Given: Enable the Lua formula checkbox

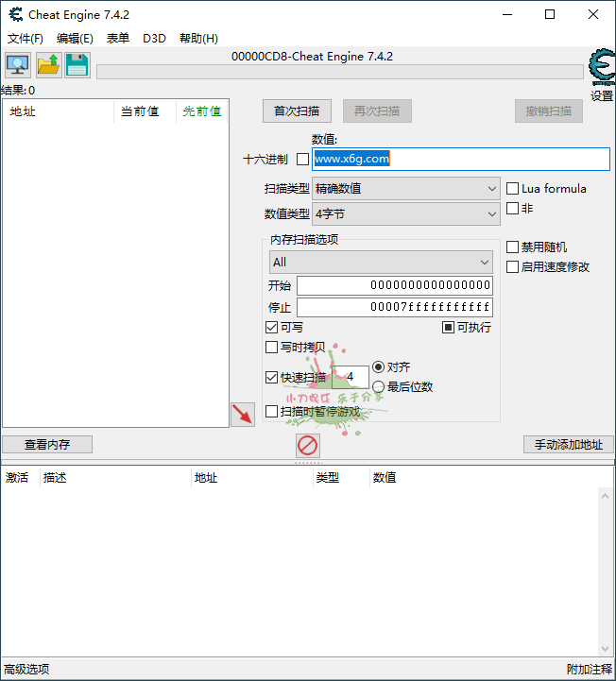Looking at the screenshot, I should pos(513,189).
